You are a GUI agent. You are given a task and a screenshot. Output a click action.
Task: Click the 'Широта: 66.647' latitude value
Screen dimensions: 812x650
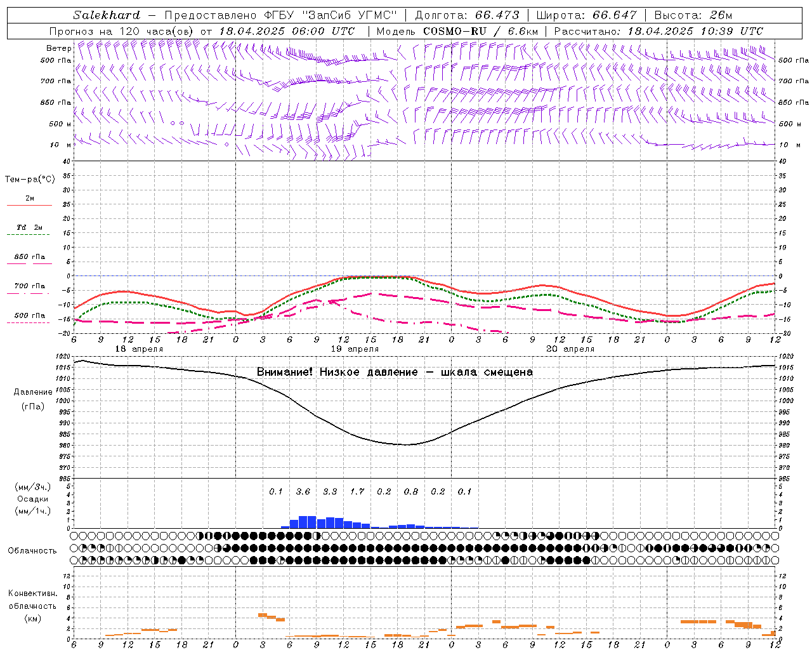point(586,15)
